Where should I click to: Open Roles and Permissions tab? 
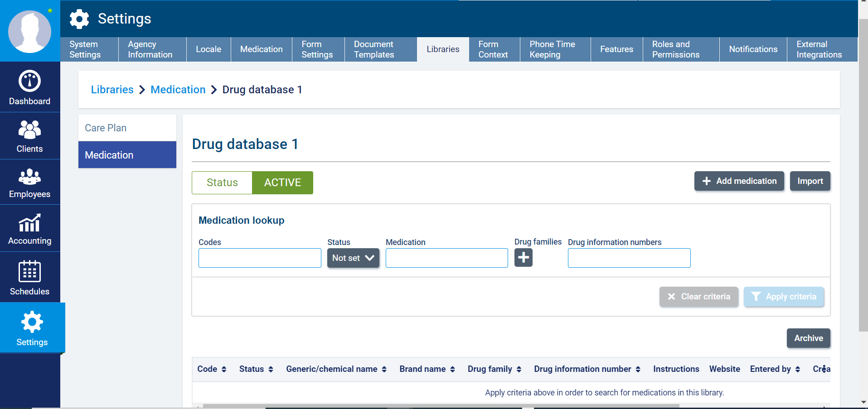(x=675, y=49)
